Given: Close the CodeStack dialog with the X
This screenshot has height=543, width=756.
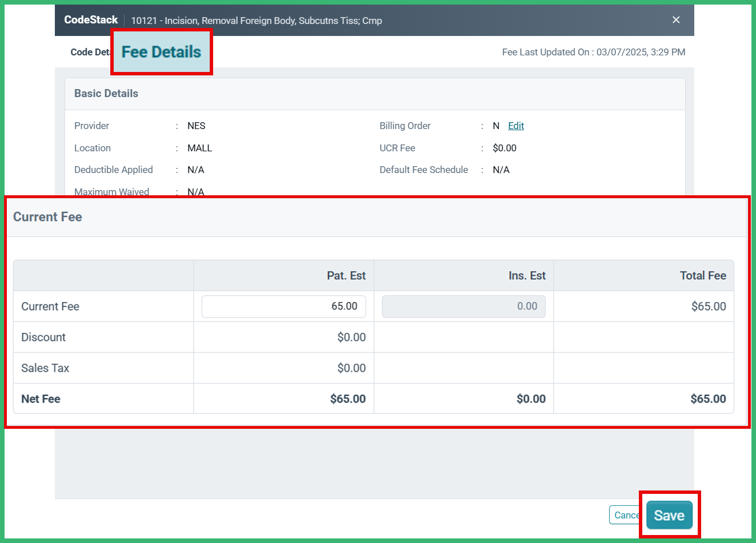Looking at the screenshot, I should 676,20.
